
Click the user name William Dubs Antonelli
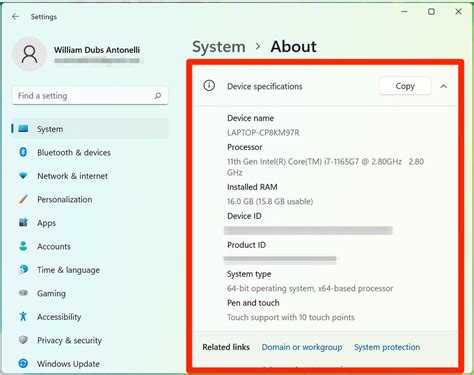coord(97,50)
